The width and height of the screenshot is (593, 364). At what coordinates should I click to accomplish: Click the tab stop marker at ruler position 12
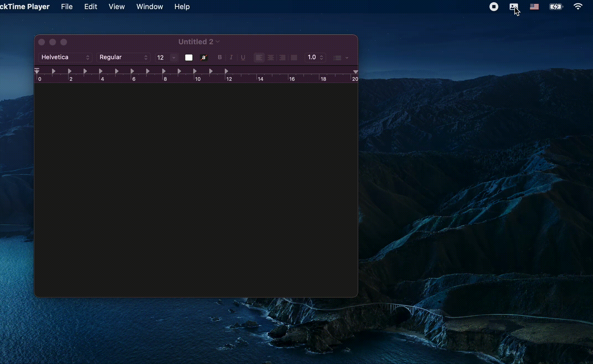point(226,71)
